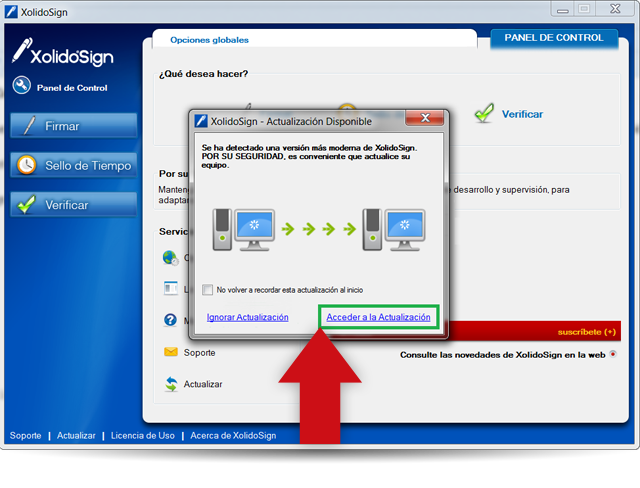
Task: Click the destination computer icon in dialog
Action: [394, 230]
